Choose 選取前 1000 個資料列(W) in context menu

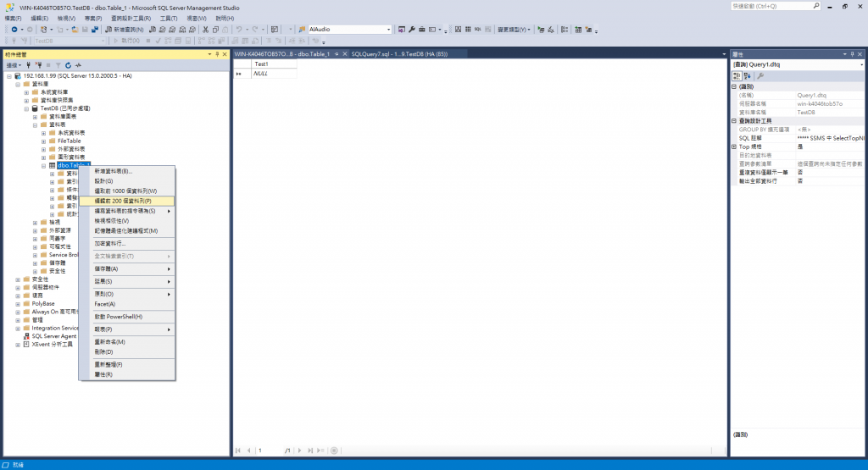[127, 191]
